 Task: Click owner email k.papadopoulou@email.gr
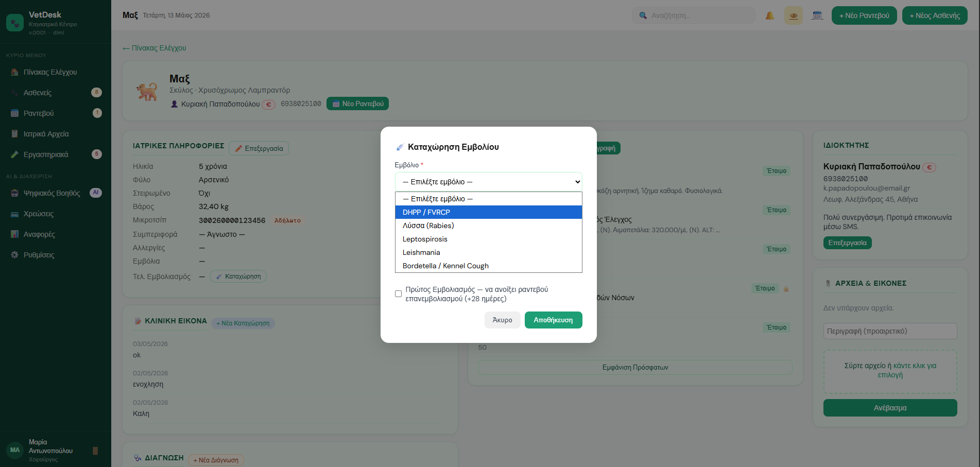[867, 188]
